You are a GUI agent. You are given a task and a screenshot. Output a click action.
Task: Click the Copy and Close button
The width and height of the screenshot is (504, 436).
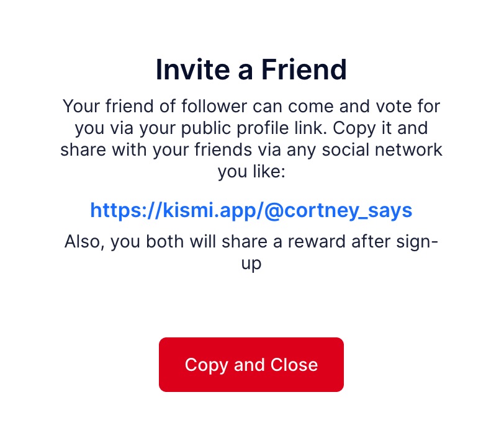click(x=251, y=365)
